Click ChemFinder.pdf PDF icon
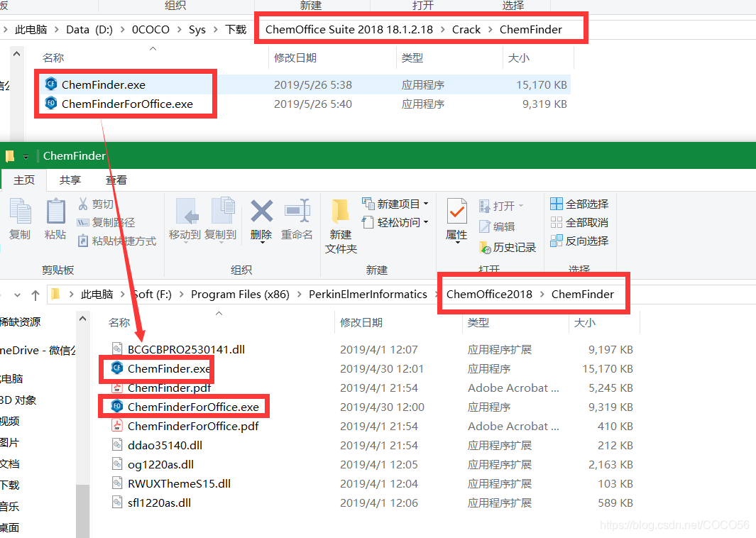 tap(117, 388)
